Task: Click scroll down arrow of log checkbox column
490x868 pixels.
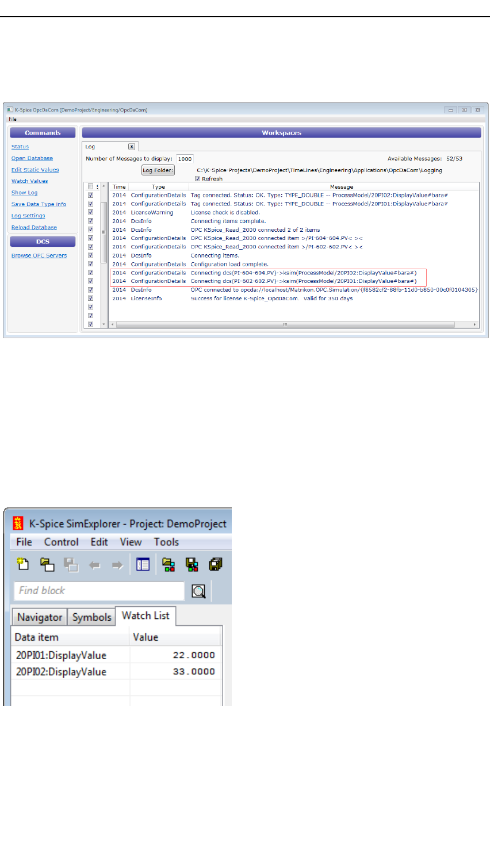Action: pyautogui.click(x=104, y=324)
